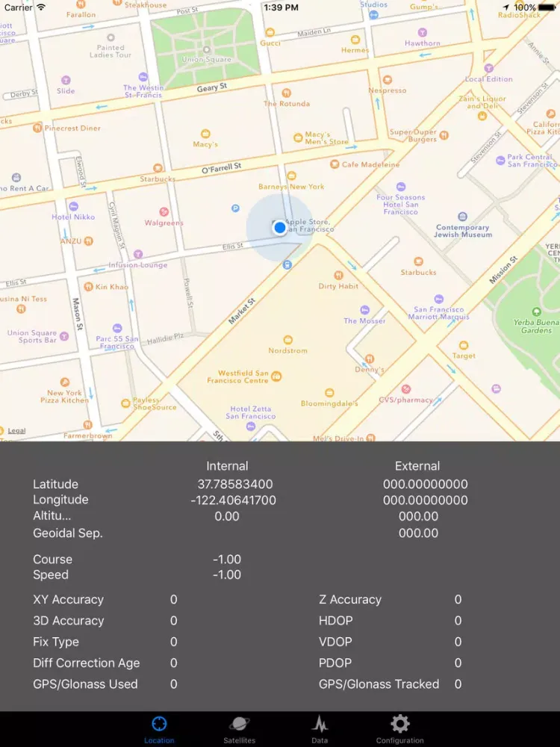This screenshot has height=747, width=560.
Task: Select the Macy's Men's Store pin
Action: click(x=298, y=138)
